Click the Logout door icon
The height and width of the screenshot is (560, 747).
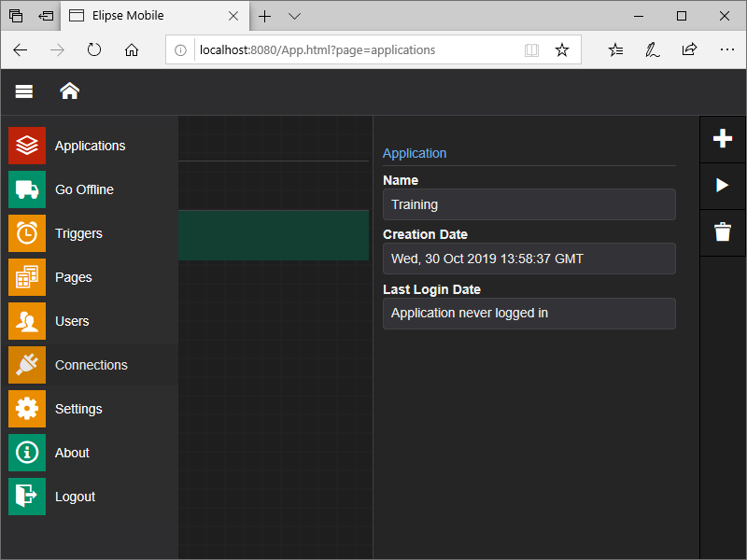pyautogui.click(x=27, y=497)
